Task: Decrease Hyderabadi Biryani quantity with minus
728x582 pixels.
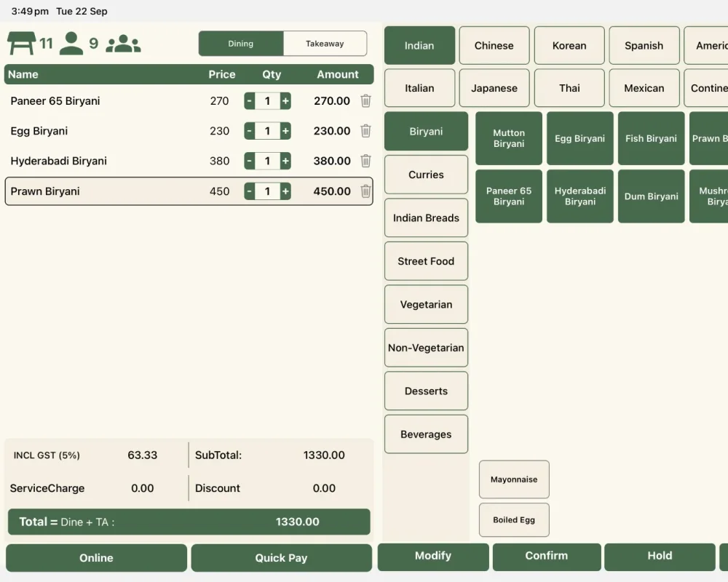Action: (250, 161)
